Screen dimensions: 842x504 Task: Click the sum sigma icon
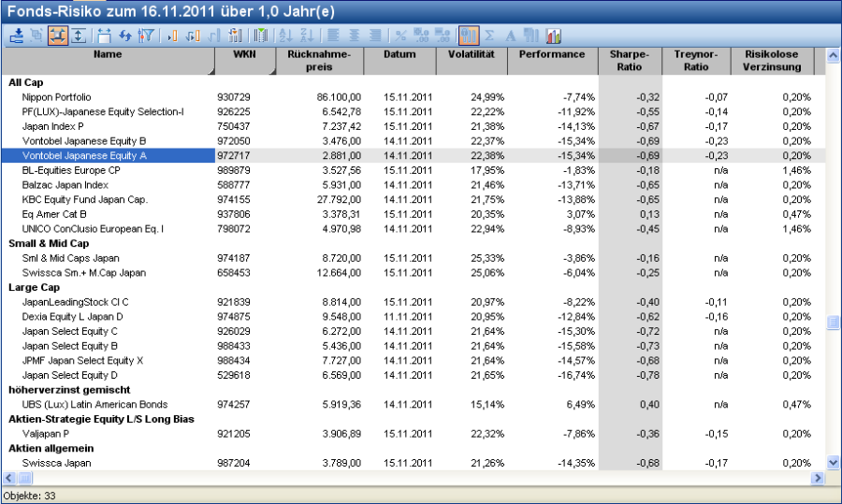(489, 36)
